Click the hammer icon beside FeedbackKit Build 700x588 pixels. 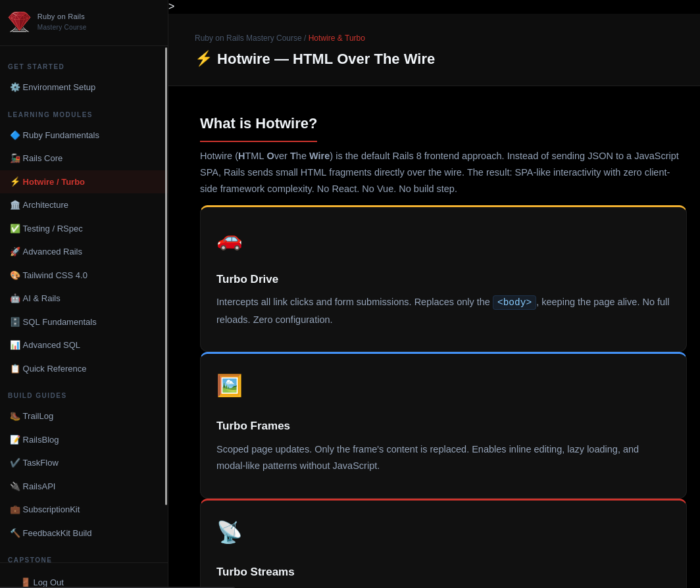(15, 533)
